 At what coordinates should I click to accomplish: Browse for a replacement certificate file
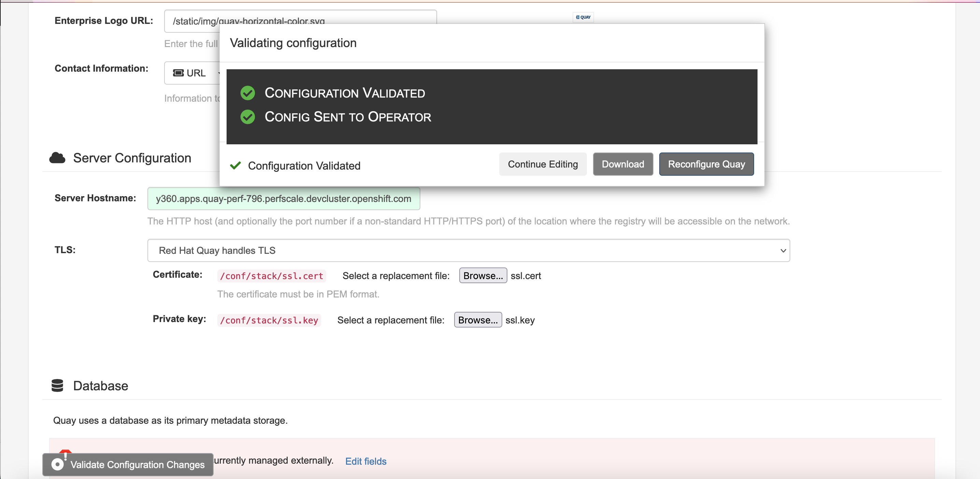(x=483, y=275)
